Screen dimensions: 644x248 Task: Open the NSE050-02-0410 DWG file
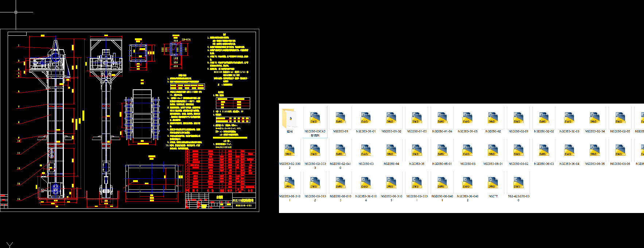341,155
